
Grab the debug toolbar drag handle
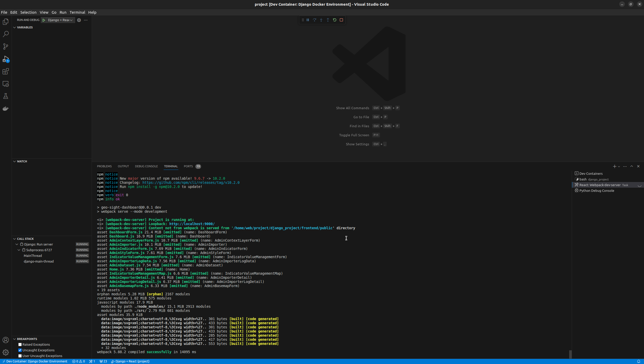pos(303,20)
